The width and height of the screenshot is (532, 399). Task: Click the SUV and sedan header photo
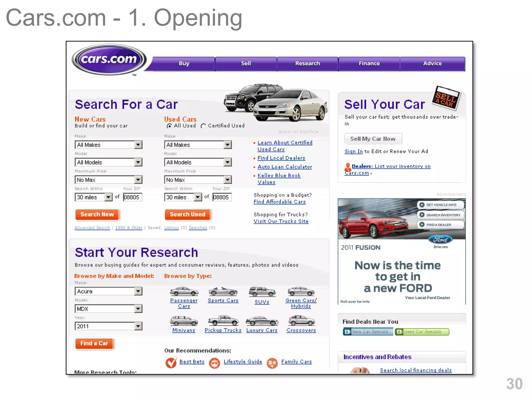pyautogui.click(x=275, y=102)
